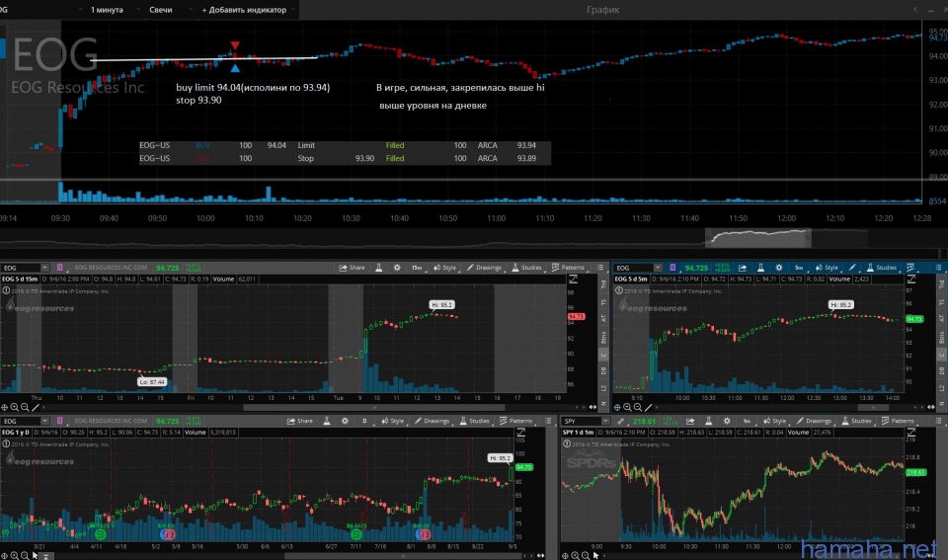The width and height of the screenshot is (948, 560).
Task: Click crosshair tool below 15m chart
Action: (5, 408)
